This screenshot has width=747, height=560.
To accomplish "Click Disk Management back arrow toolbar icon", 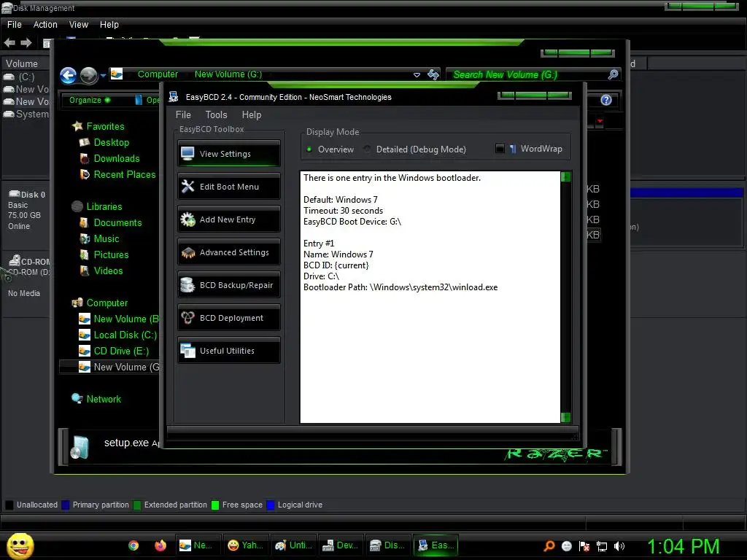I will [9, 43].
